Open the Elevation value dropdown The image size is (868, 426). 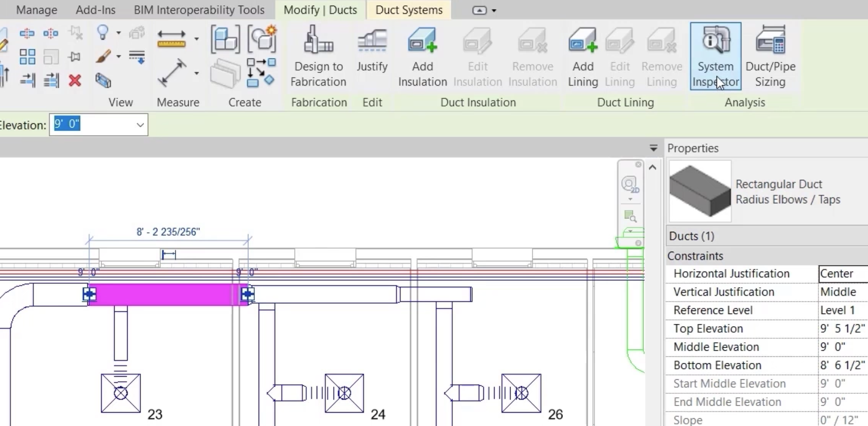pyautogui.click(x=140, y=125)
